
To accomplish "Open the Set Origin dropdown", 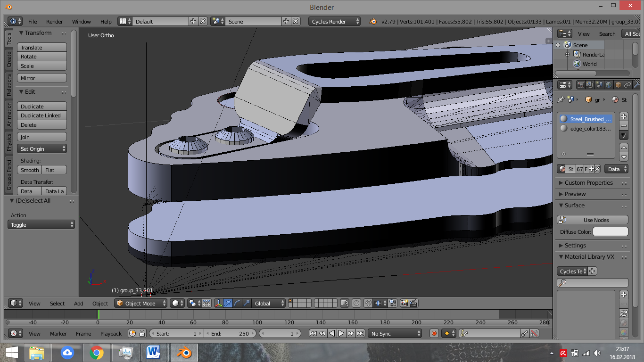I will pos(42,148).
